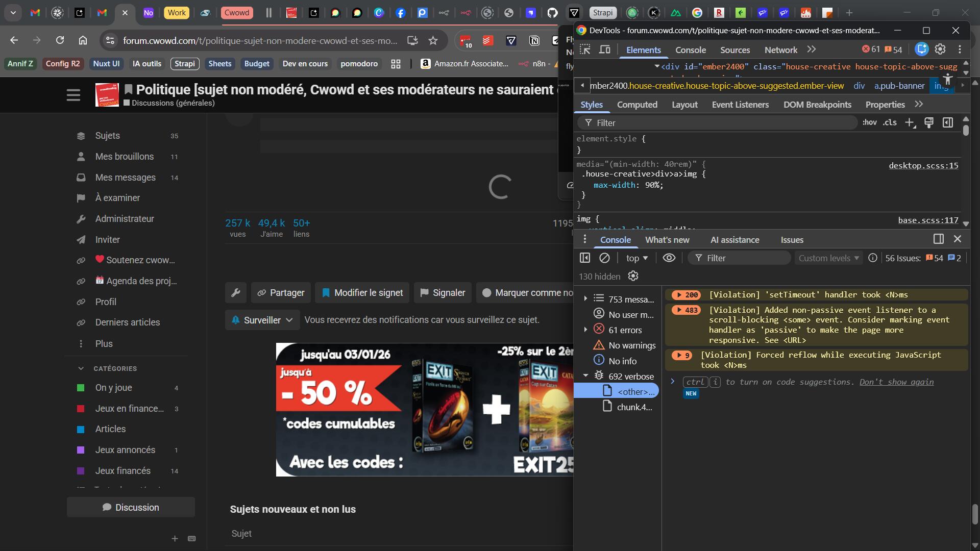Open the forum hamburger menu
The width and height of the screenshot is (980, 551).
(x=73, y=95)
